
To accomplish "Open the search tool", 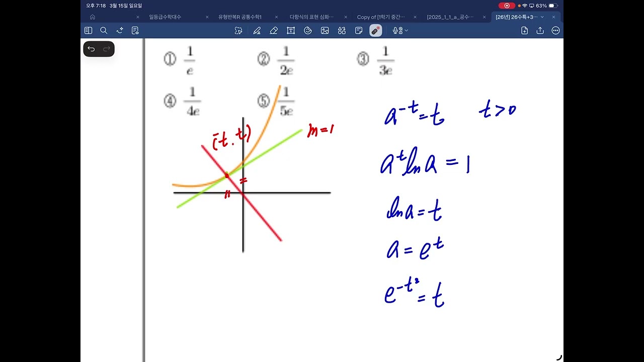I will point(104,31).
